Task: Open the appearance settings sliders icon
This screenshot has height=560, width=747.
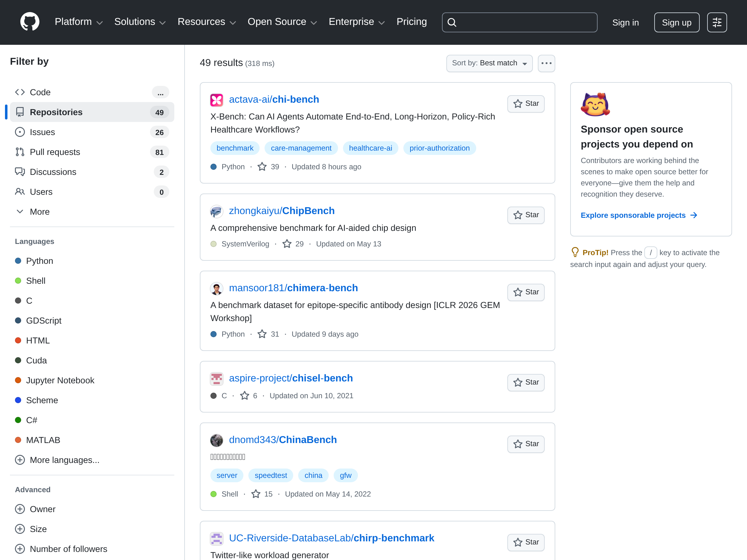Action: [716, 22]
